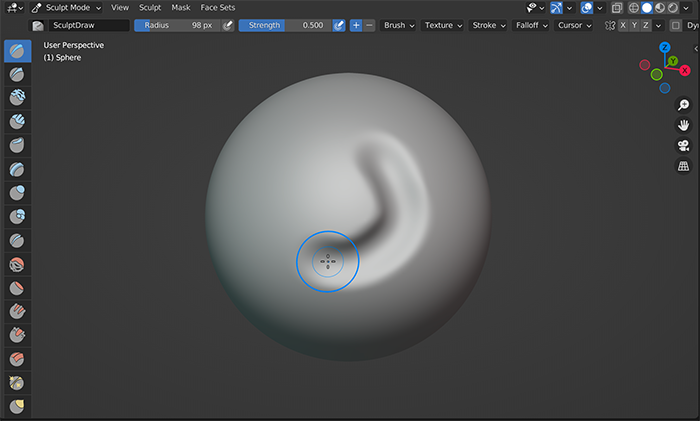The height and width of the screenshot is (421, 700).
Task: Toggle viewport gizmos display
Action: point(556,8)
